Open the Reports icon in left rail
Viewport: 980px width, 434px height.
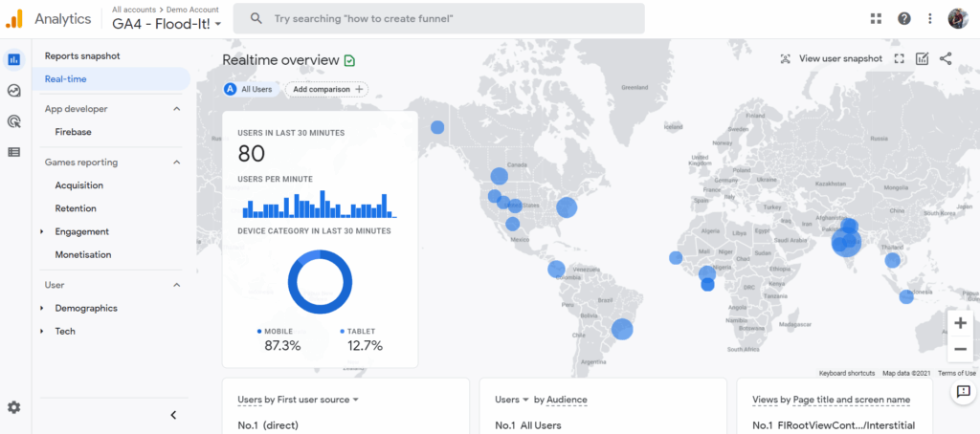[14, 59]
